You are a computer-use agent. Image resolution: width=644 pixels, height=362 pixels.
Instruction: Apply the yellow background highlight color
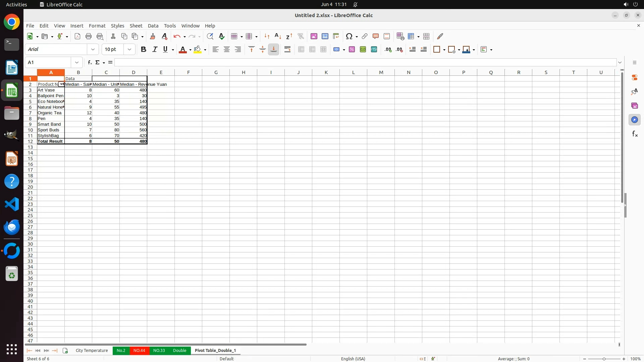click(198, 50)
